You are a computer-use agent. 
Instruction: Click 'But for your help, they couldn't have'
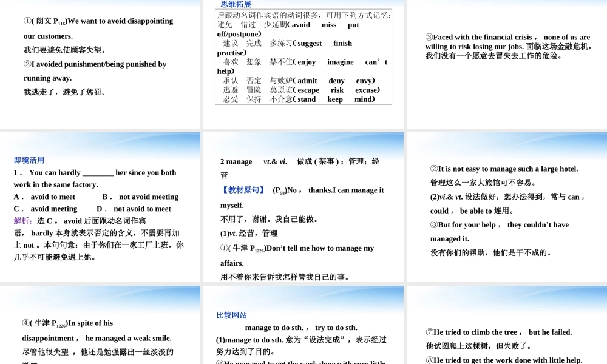[500, 224]
